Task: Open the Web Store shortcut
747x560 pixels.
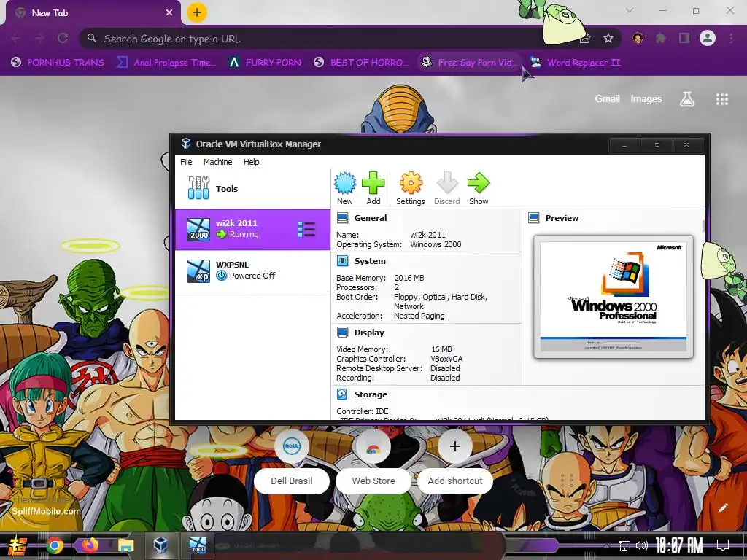Action: pos(373,461)
